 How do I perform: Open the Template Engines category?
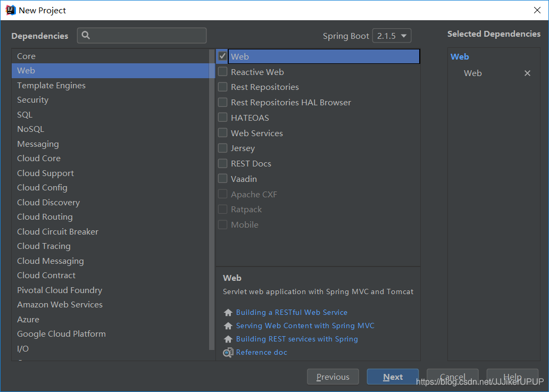pos(110,86)
